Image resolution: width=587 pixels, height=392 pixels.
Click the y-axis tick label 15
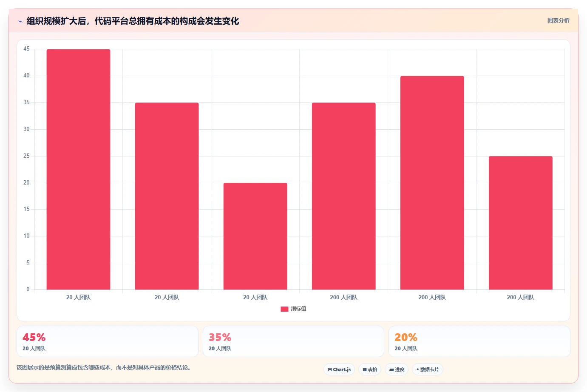[x=26, y=209]
